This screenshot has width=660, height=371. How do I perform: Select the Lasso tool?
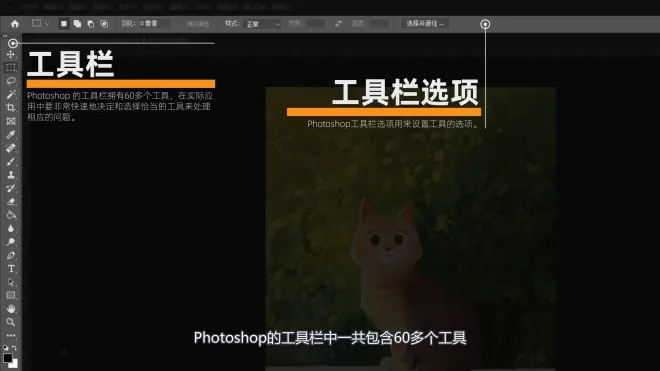11,81
